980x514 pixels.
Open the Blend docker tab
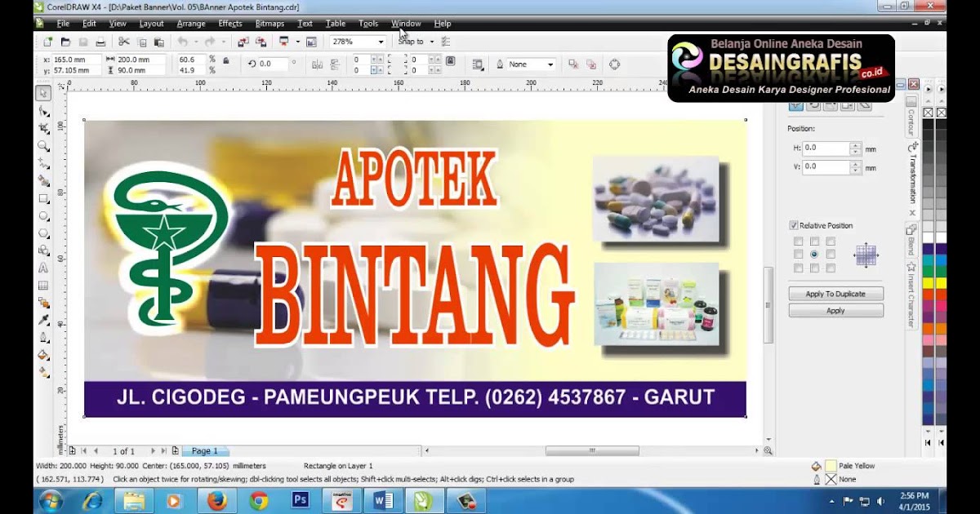coord(911,241)
